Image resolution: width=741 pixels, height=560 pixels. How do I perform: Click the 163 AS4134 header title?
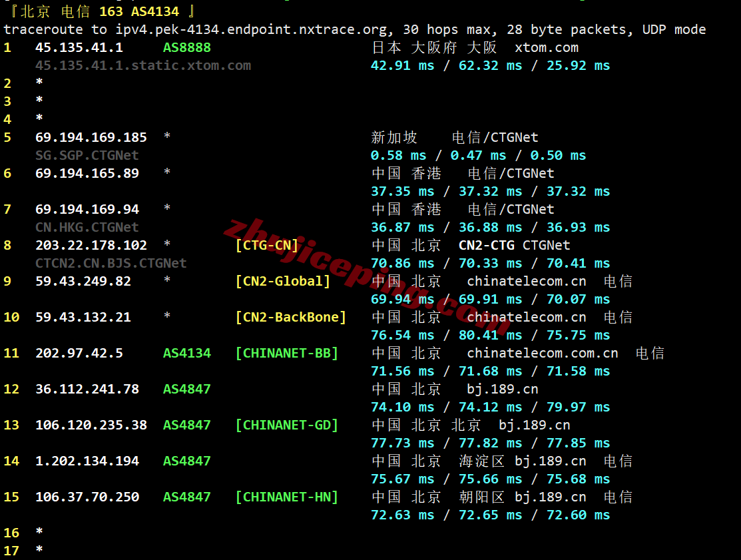pyautogui.click(x=139, y=11)
